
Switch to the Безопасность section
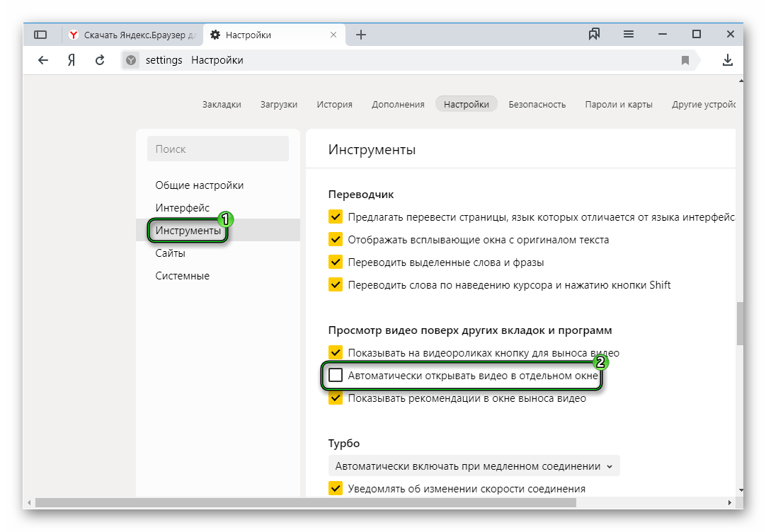pyautogui.click(x=537, y=103)
